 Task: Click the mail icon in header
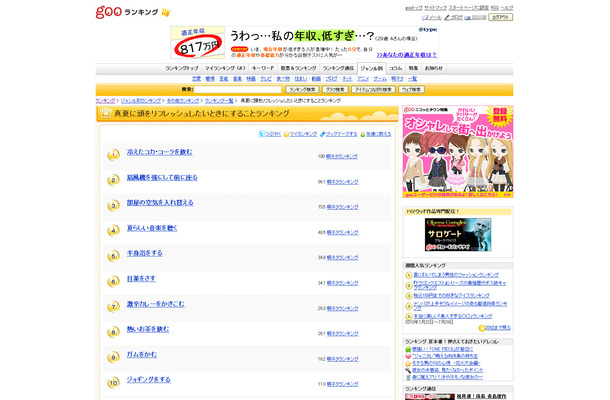425,18
